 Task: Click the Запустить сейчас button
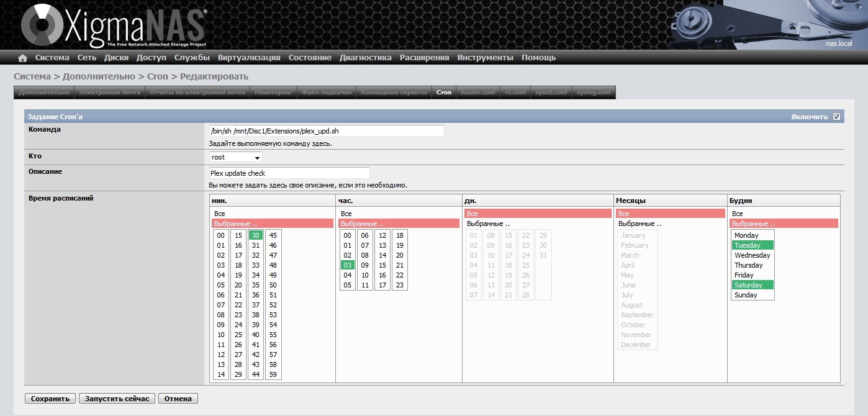pyautogui.click(x=117, y=399)
